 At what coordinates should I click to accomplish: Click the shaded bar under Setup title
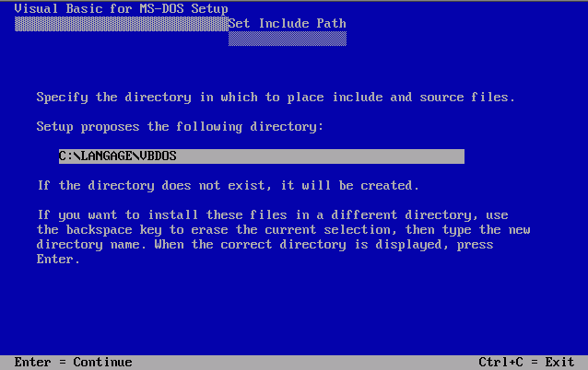(121, 24)
